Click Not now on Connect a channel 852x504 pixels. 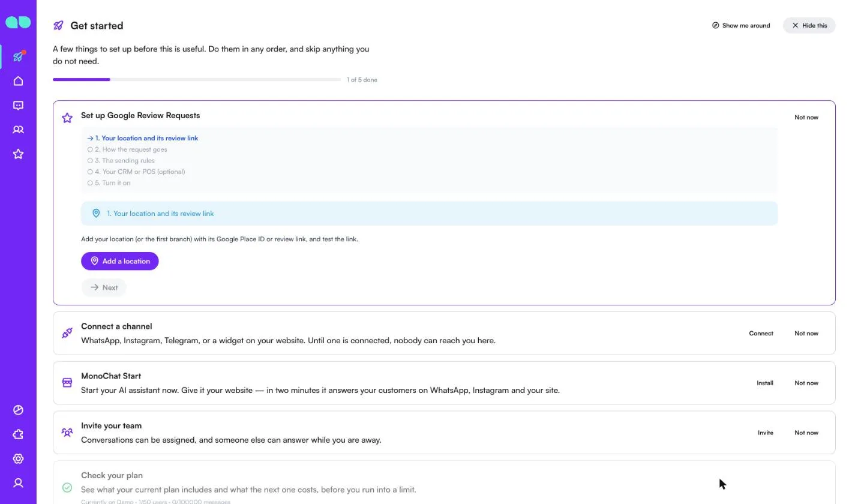(x=806, y=333)
